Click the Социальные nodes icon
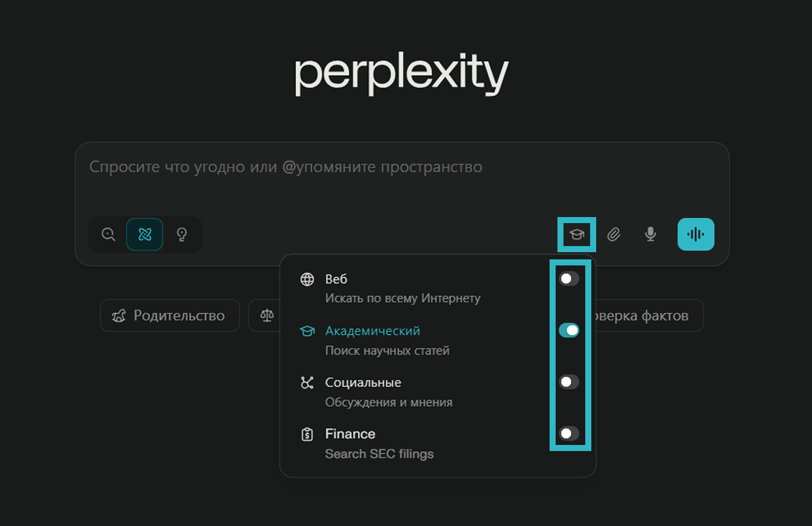This screenshot has width=812, height=526. click(308, 383)
